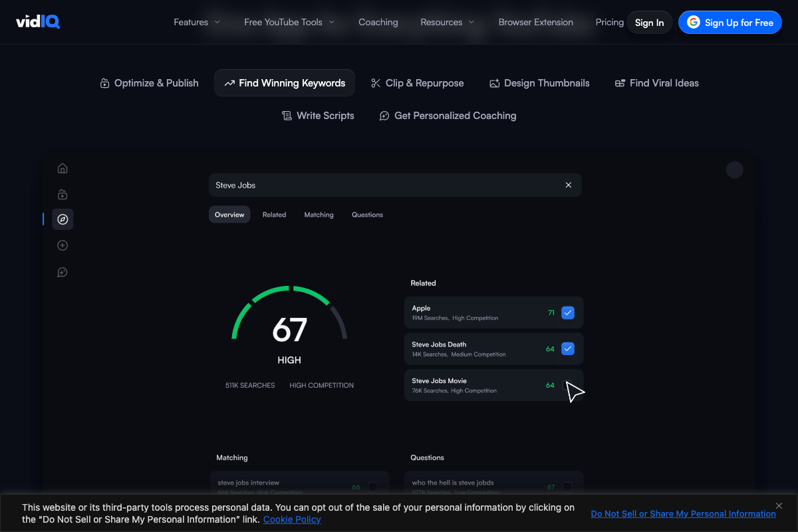Check the steve jobs interview checkbox
798x532 pixels.
[373, 487]
